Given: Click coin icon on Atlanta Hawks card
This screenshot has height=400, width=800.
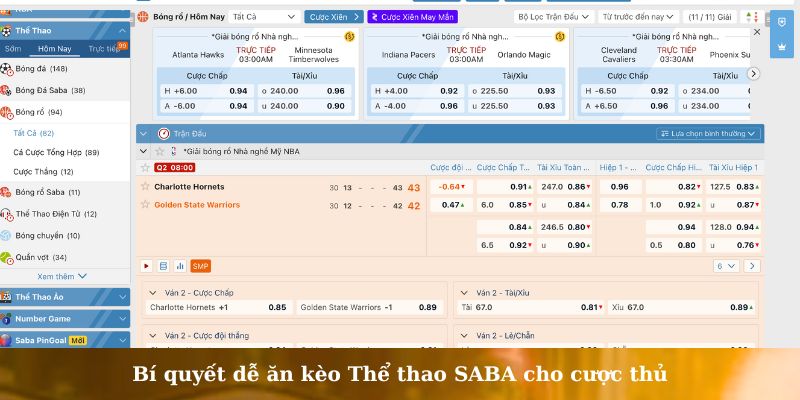Looking at the screenshot, I should point(349,36).
